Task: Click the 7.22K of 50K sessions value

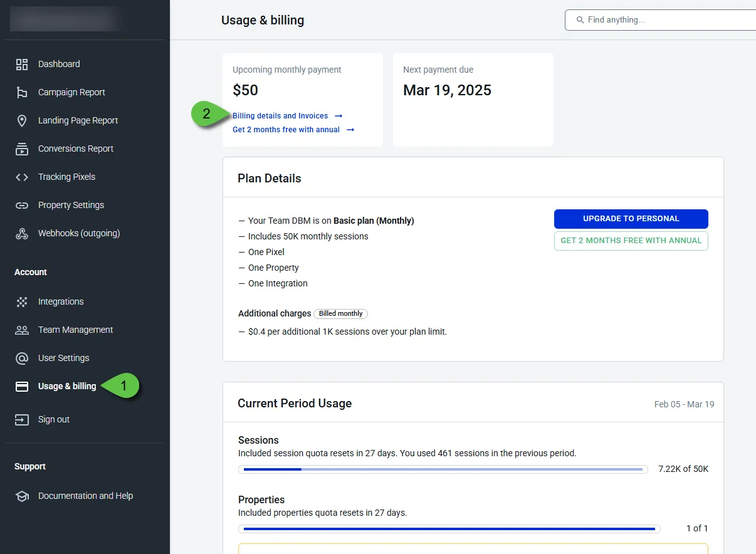Action: coord(683,469)
